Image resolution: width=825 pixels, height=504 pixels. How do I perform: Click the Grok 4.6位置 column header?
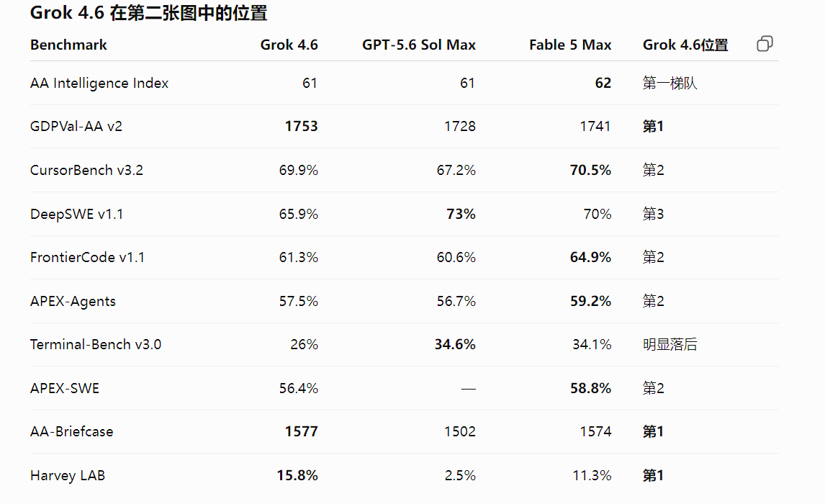pyautogui.click(x=685, y=45)
